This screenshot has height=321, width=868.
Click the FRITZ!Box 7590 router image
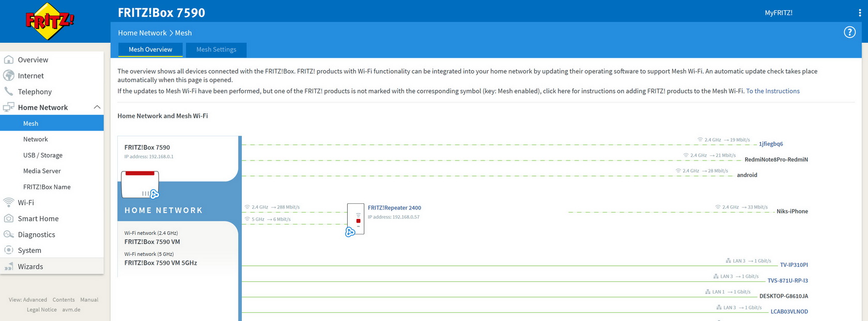click(140, 184)
